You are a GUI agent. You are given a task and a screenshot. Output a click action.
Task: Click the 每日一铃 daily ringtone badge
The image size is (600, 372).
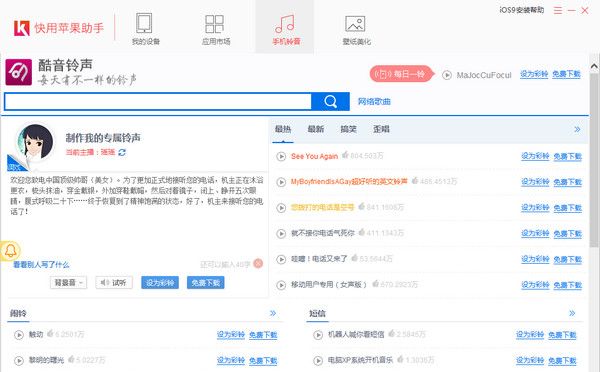(401, 74)
